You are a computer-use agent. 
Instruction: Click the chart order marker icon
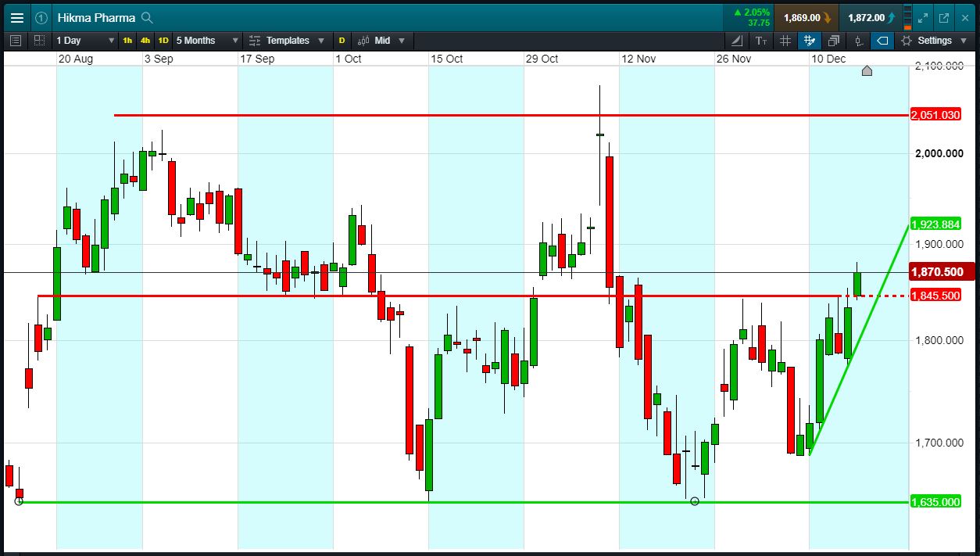[x=858, y=41]
